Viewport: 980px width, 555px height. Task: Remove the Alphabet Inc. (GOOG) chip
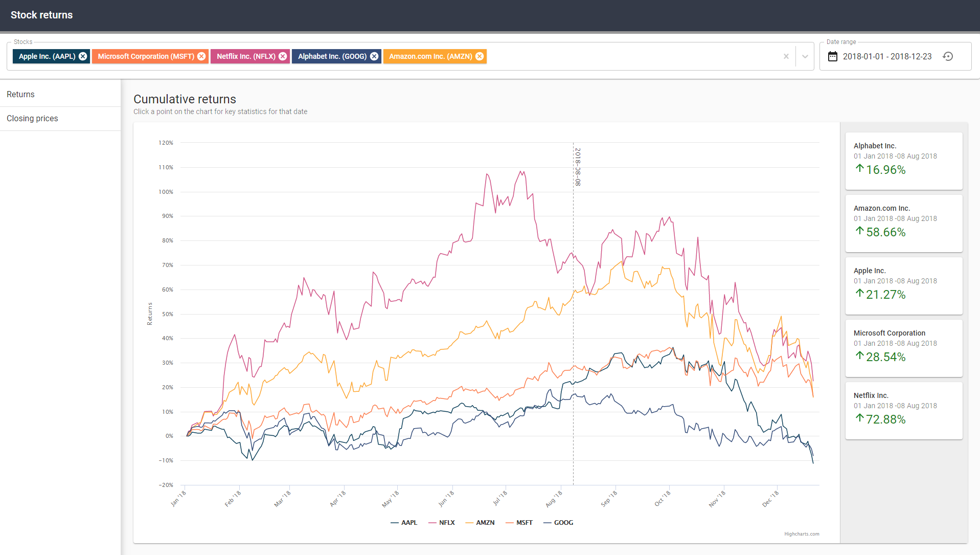374,56
